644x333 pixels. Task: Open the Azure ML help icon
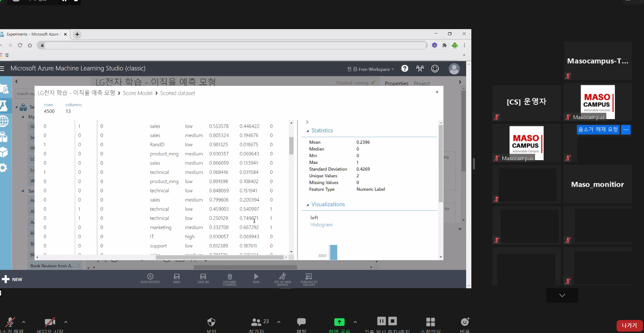coord(405,68)
